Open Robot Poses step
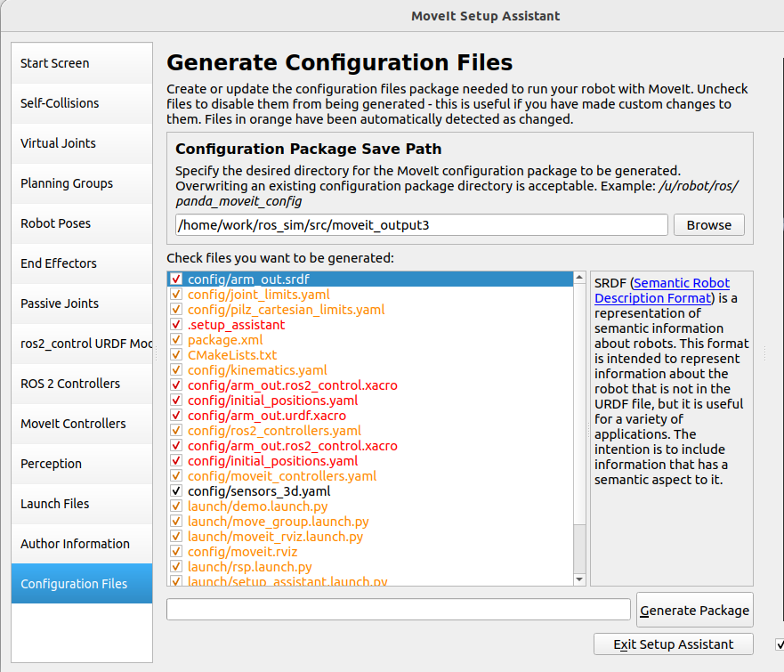This screenshot has width=784, height=672. (82, 223)
